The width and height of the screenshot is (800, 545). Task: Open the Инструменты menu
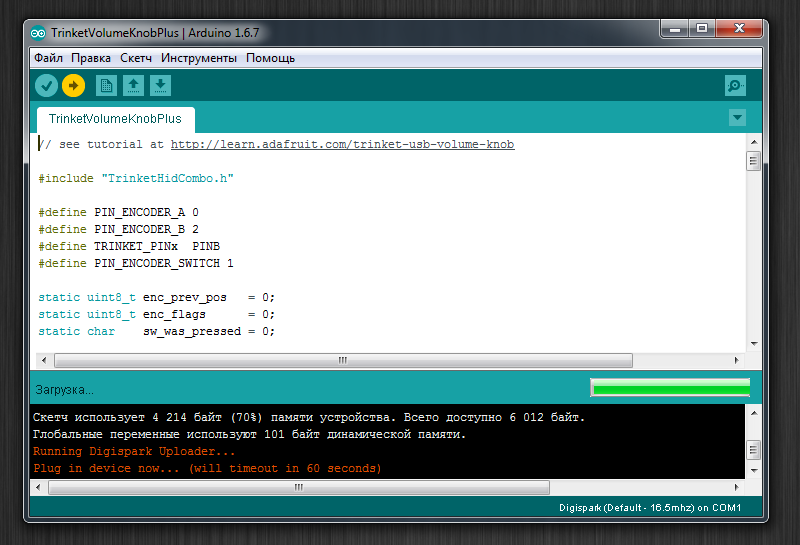199,58
